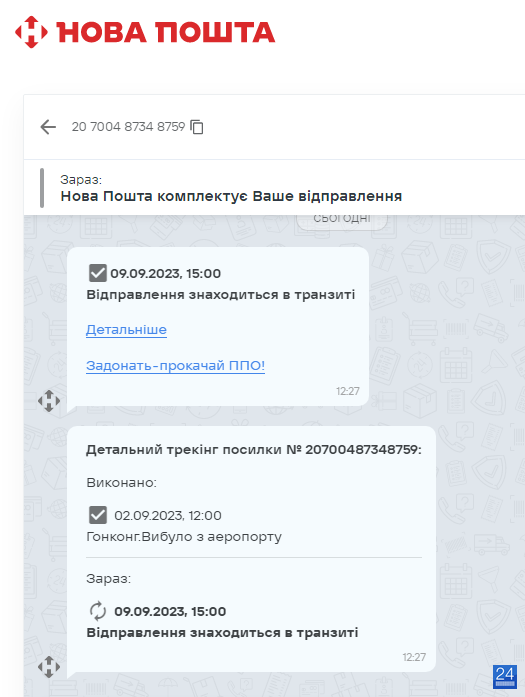Open the Детальніше link

point(126,330)
